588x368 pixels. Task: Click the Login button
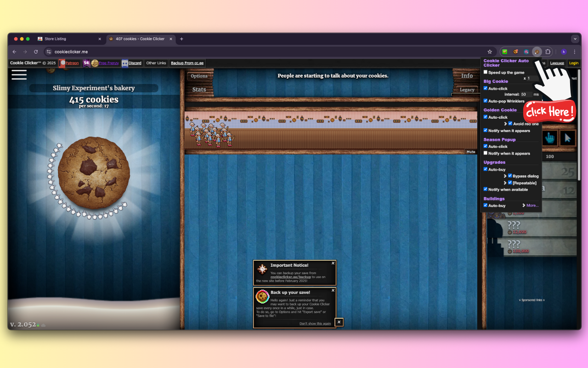tap(574, 63)
